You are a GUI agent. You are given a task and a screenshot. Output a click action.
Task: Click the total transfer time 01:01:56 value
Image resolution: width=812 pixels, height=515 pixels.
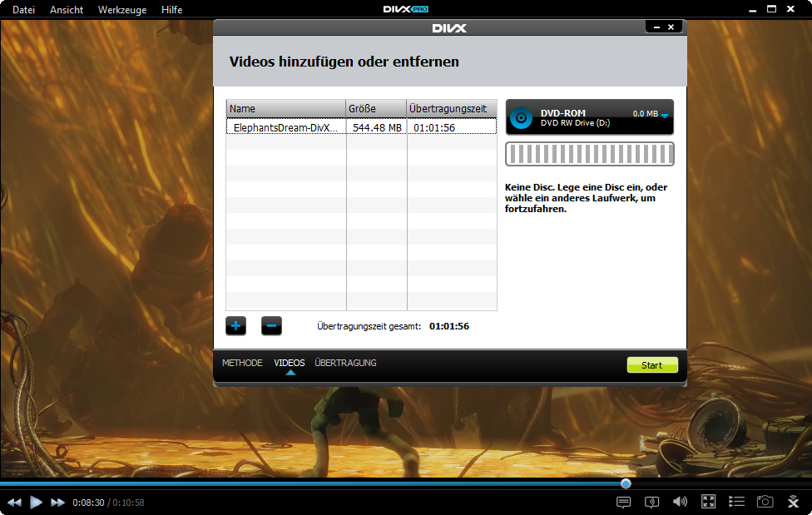[x=449, y=326]
